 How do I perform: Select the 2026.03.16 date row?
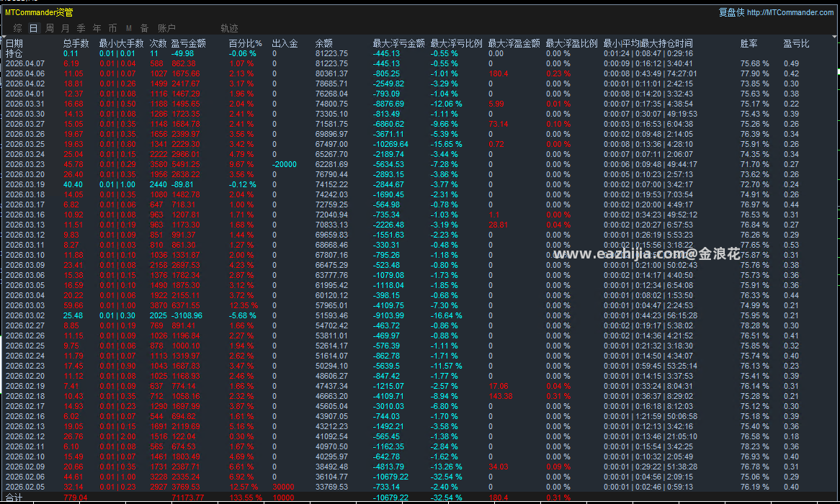coord(25,215)
